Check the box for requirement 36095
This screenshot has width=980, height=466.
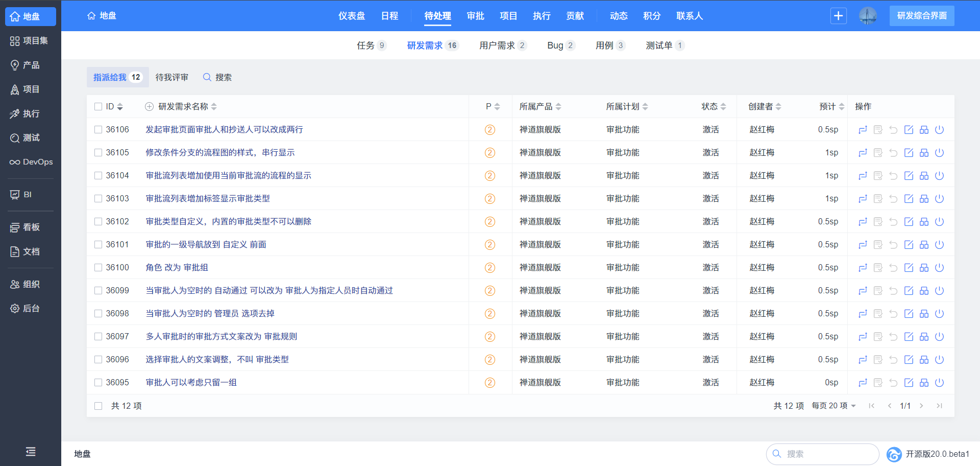99,383
